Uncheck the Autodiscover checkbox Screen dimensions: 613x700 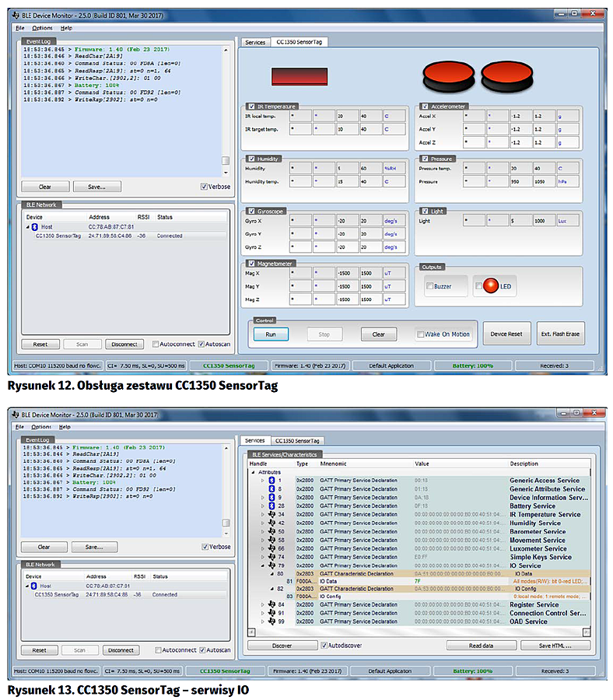(324, 646)
